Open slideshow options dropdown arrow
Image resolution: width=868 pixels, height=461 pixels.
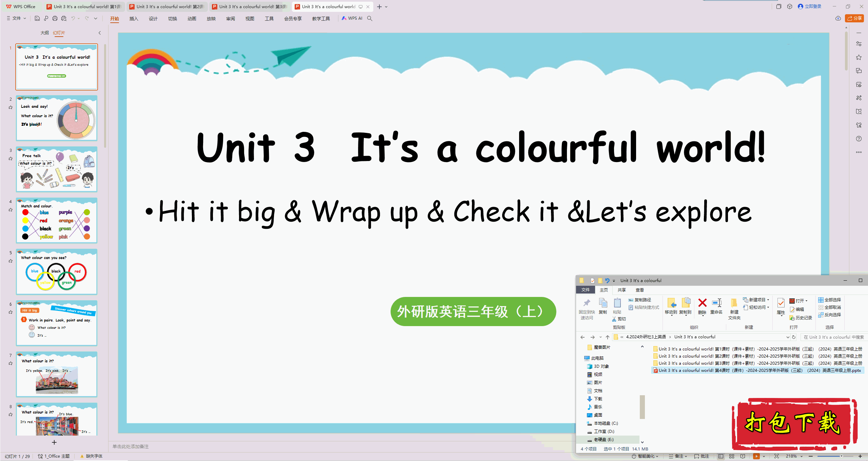coord(764,456)
